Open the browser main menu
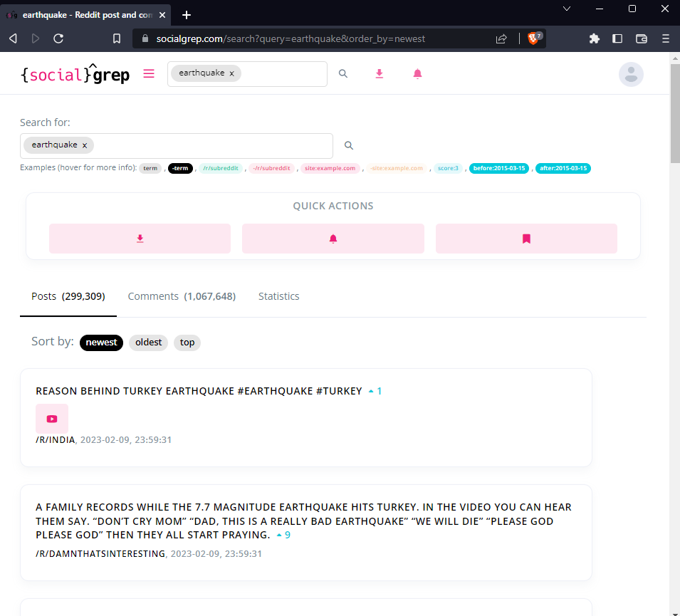The image size is (680, 616). point(666,38)
